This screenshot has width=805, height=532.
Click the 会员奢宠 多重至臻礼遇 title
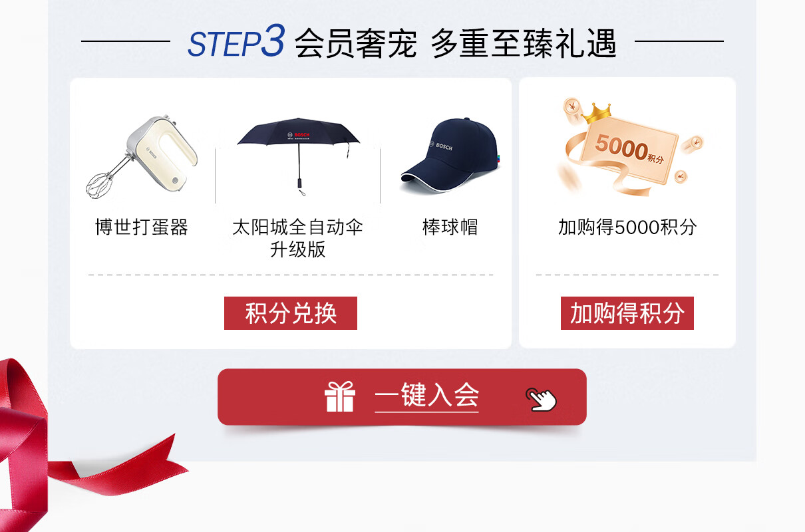[x=456, y=43]
